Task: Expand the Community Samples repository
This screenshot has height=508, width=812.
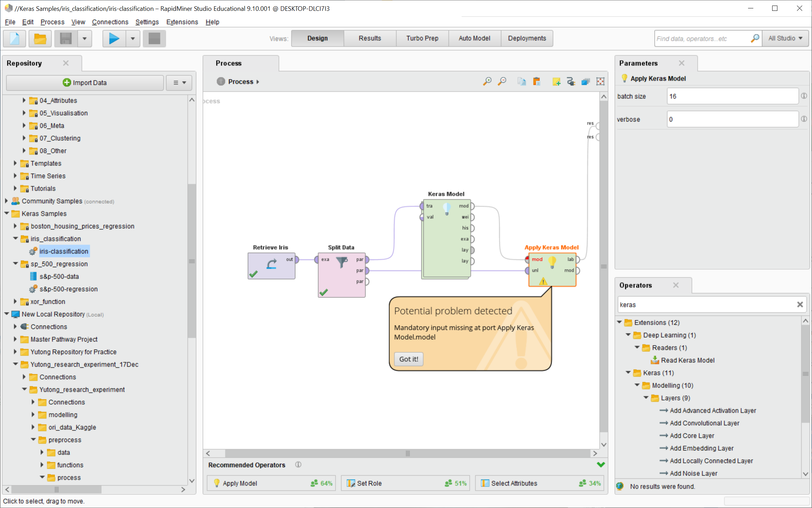Action: 6,201
